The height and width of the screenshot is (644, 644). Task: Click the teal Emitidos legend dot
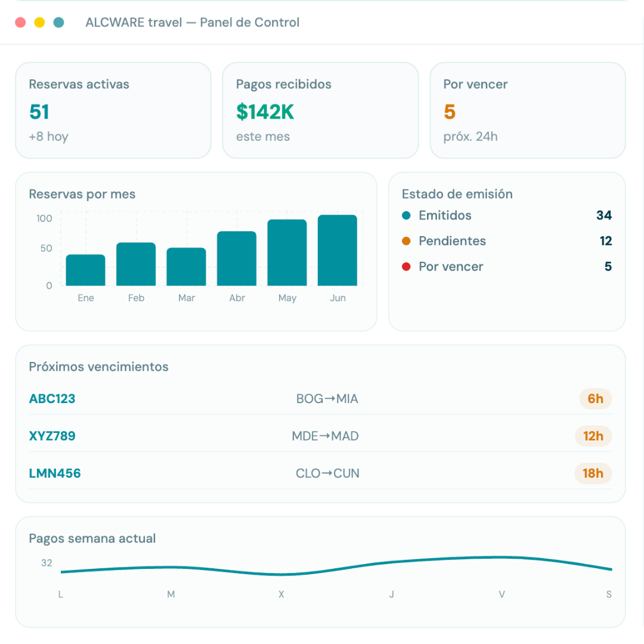click(406, 216)
